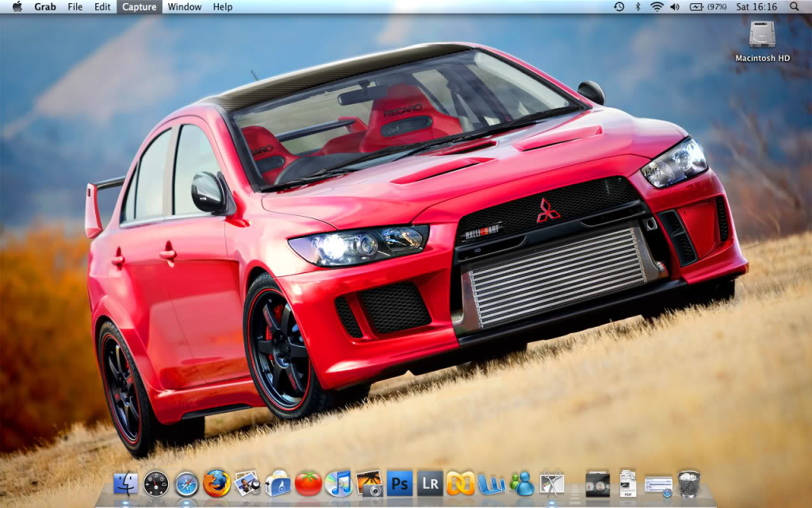Open the Trash in the dock
This screenshot has width=812, height=508.
click(x=690, y=484)
